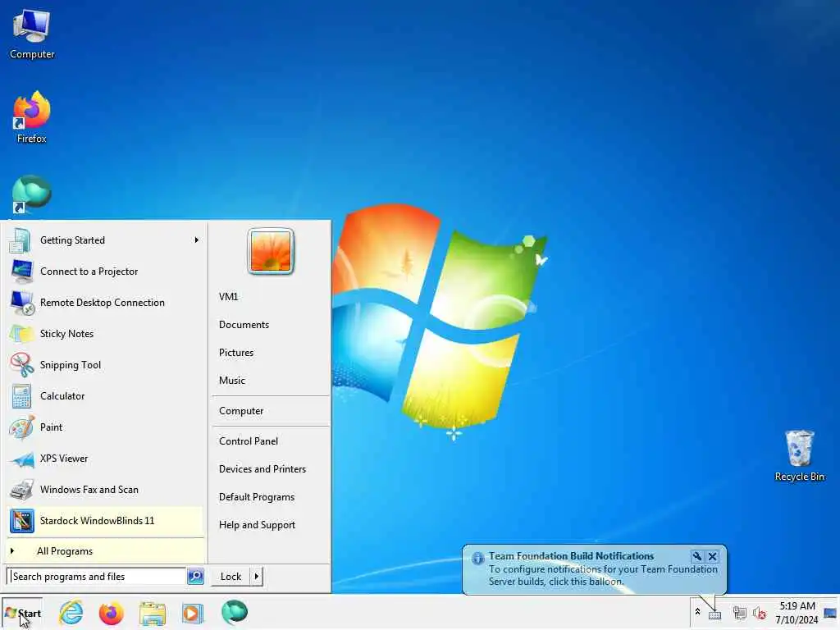Click the XPS Viewer icon
Screen dimensions: 840x630
(x=21, y=459)
